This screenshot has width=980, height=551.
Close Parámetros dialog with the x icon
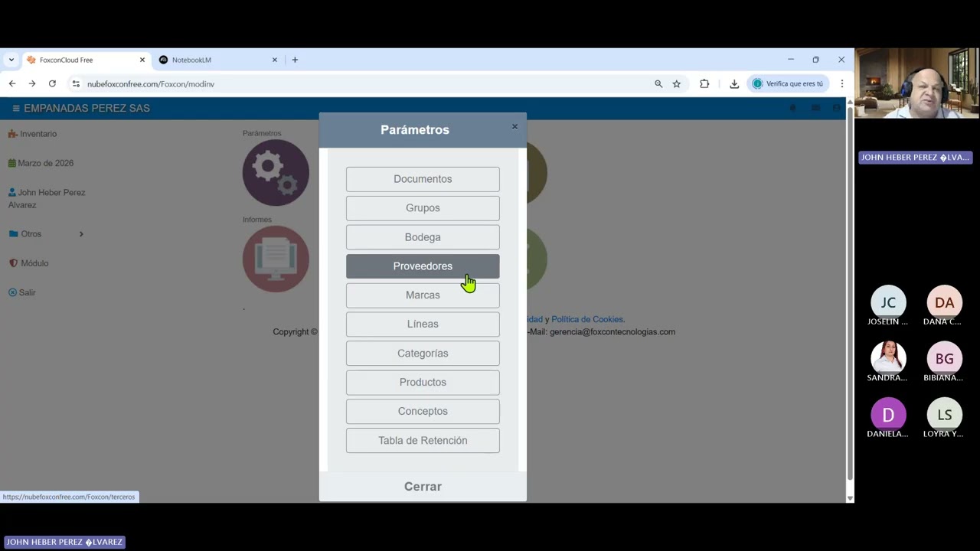(514, 126)
